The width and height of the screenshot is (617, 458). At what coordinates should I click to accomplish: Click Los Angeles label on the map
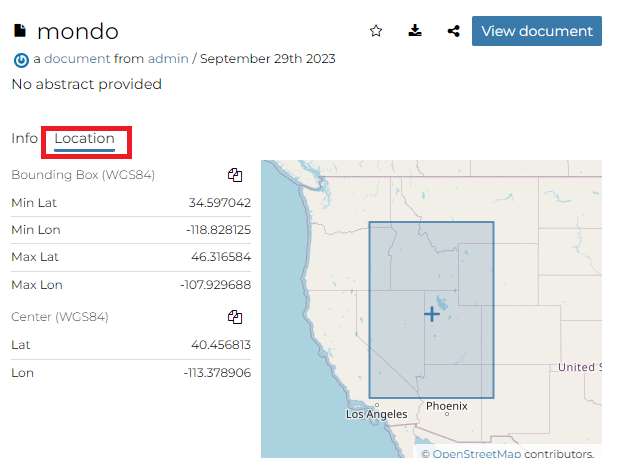pos(377,414)
